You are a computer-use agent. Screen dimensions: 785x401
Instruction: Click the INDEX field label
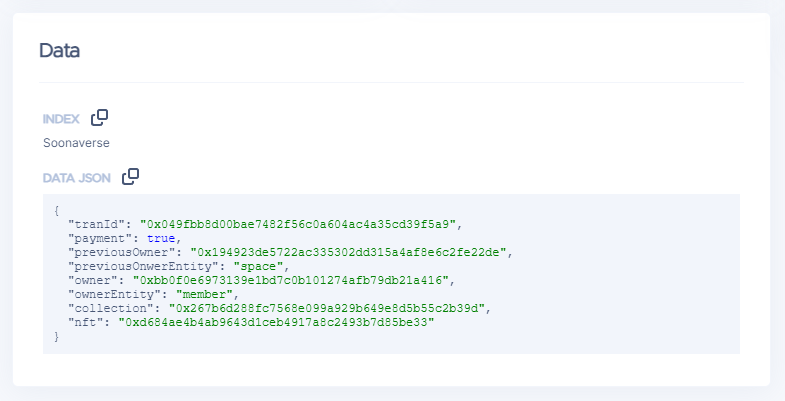(x=61, y=119)
